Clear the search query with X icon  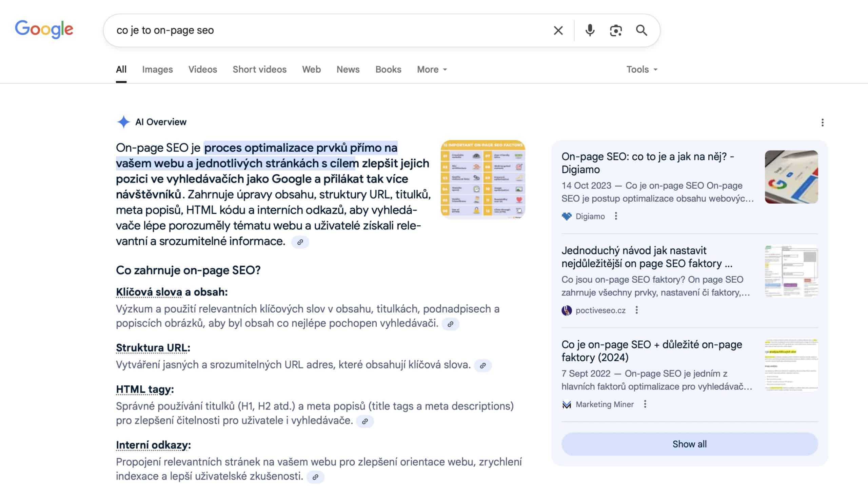coord(558,31)
